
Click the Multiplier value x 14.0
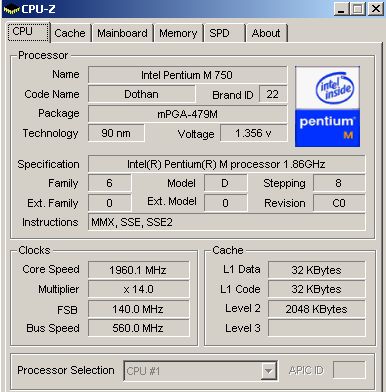pyautogui.click(x=138, y=289)
